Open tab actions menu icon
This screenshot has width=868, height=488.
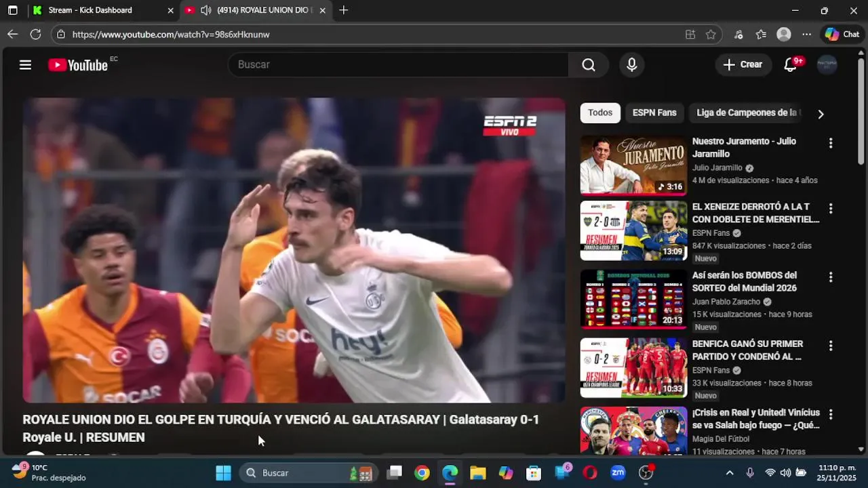[x=12, y=10]
